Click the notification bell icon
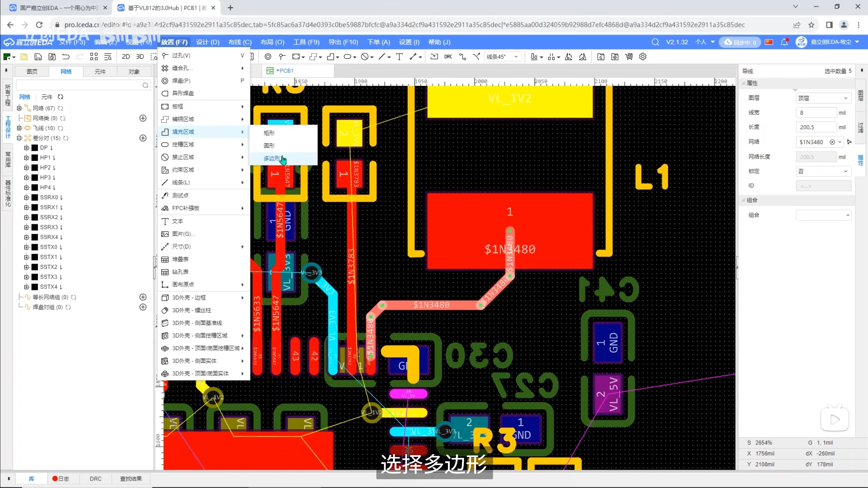The height and width of the screenshot is (488, 868). point(784,42)
